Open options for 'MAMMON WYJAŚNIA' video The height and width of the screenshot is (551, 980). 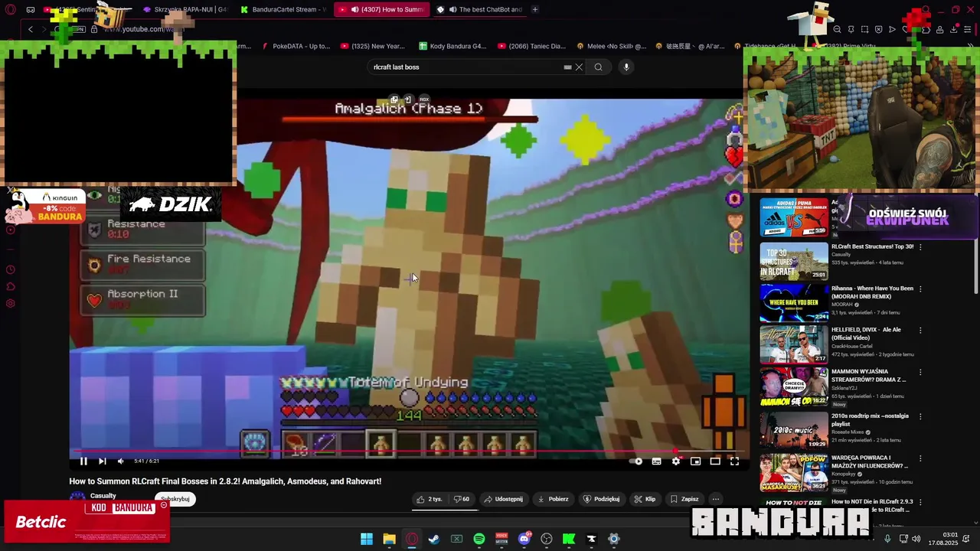(x=920, y=372)
